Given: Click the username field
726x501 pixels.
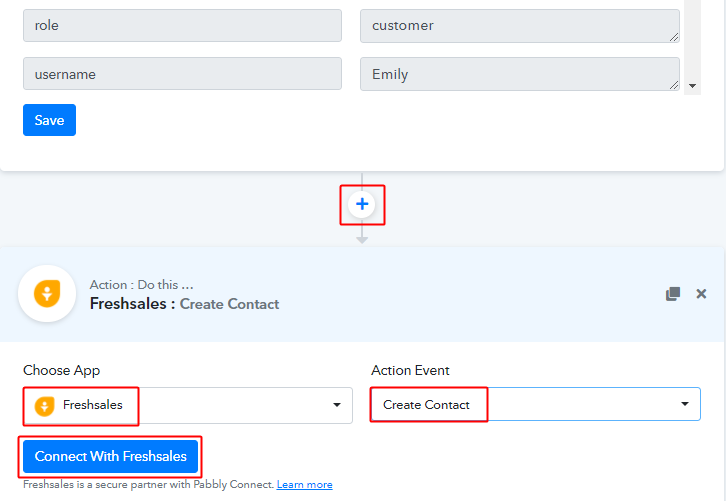Looking at the screenshot, I should [182, 74].
